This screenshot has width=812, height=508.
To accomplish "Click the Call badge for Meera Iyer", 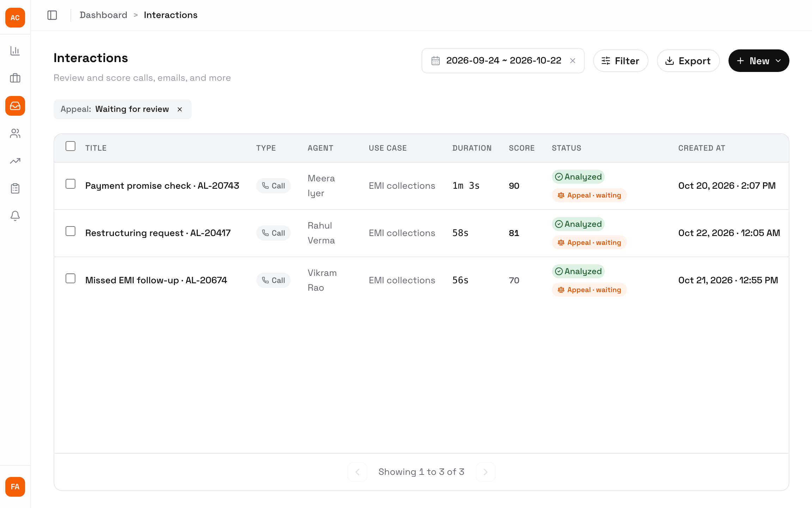I will pyautogui.click(x=273, y=186).
